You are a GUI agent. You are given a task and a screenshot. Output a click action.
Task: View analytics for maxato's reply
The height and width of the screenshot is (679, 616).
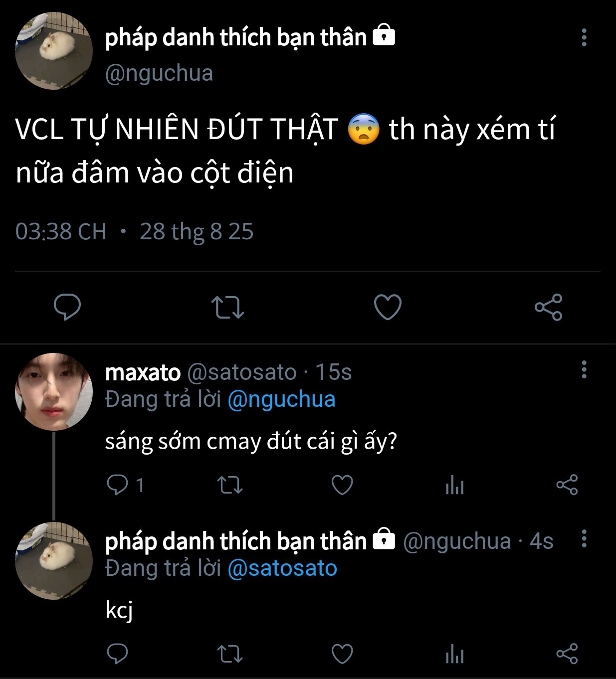454,485
